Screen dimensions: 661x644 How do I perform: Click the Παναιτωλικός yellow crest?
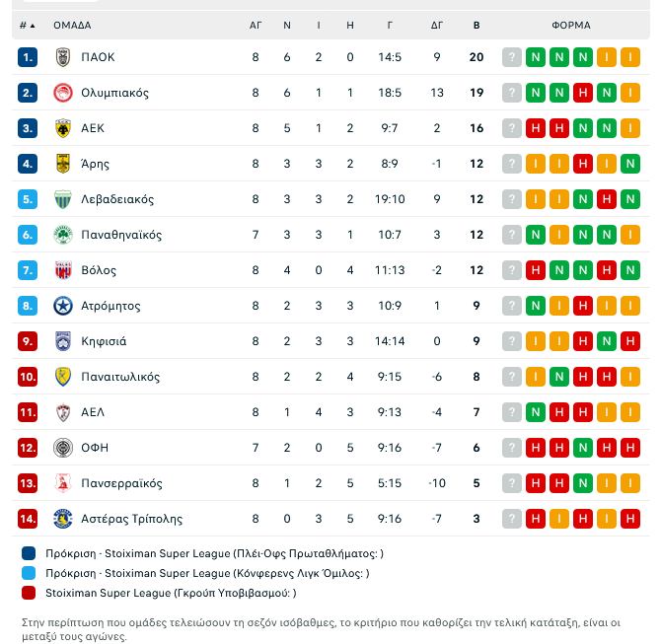pyautogui.click(x=63, y=377)
